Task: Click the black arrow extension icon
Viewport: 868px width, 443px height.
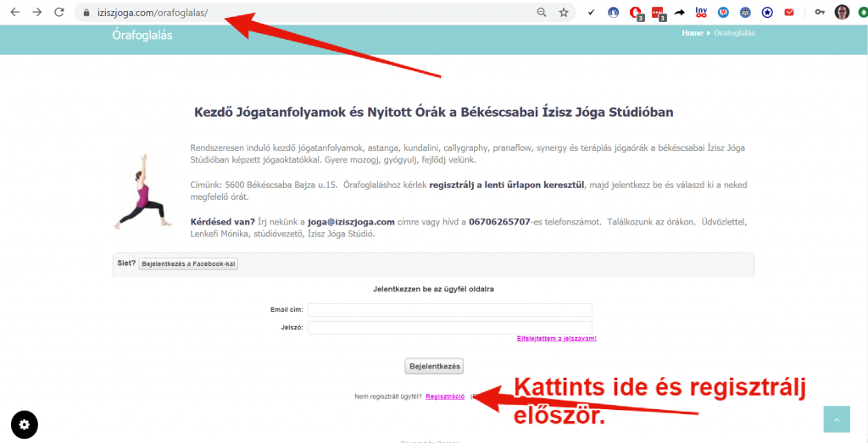Action: click(679, 13)
